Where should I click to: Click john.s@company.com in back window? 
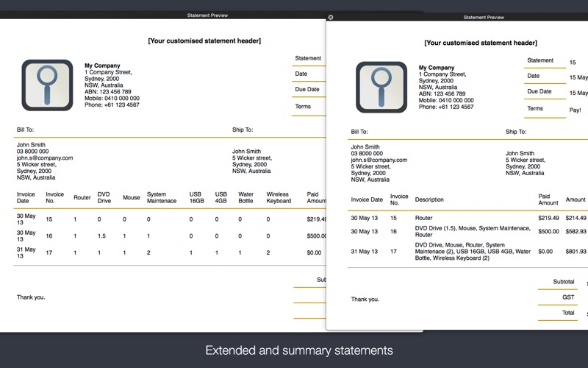[45, 158]
